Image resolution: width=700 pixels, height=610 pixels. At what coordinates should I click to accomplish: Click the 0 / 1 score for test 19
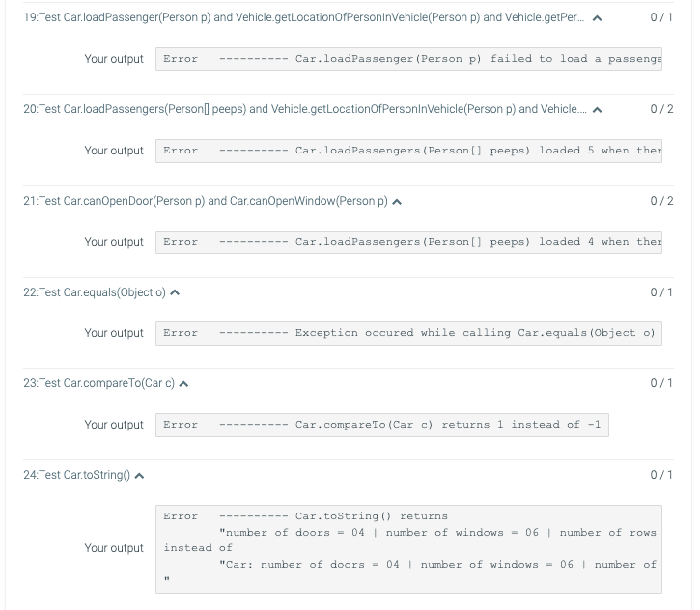(661, 17)
